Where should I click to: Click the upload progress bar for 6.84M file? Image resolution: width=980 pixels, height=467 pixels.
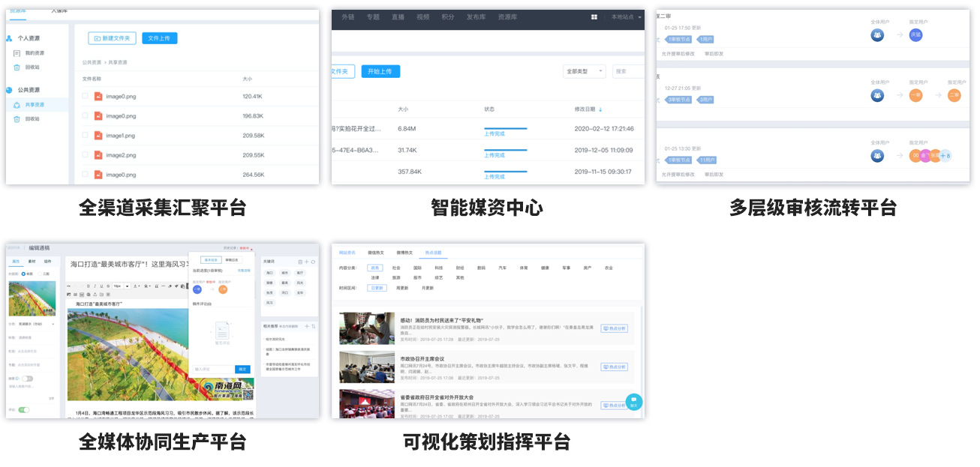pyautogui.click(x=505, y=128)
